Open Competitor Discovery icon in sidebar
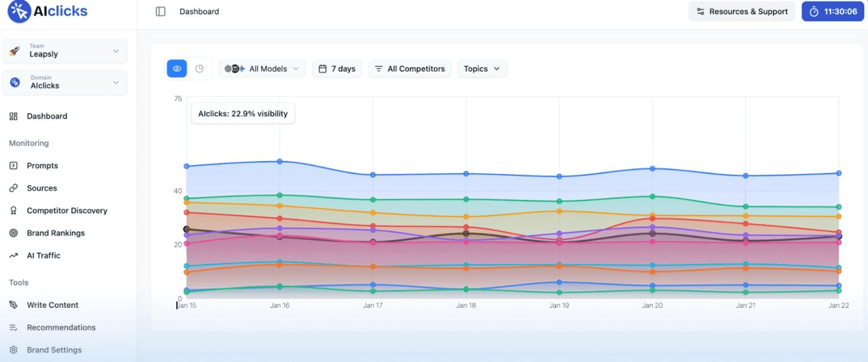 [x=14, y=210]
